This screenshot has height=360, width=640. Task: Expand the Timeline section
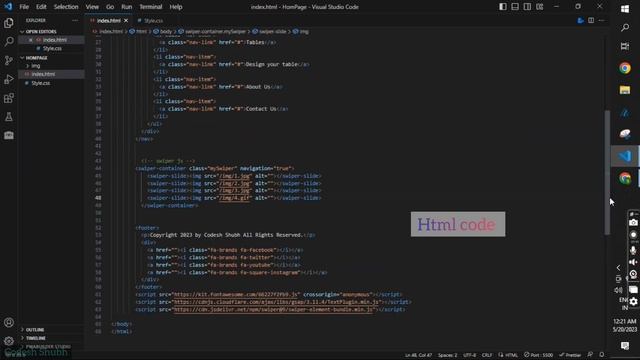point(51,338)
